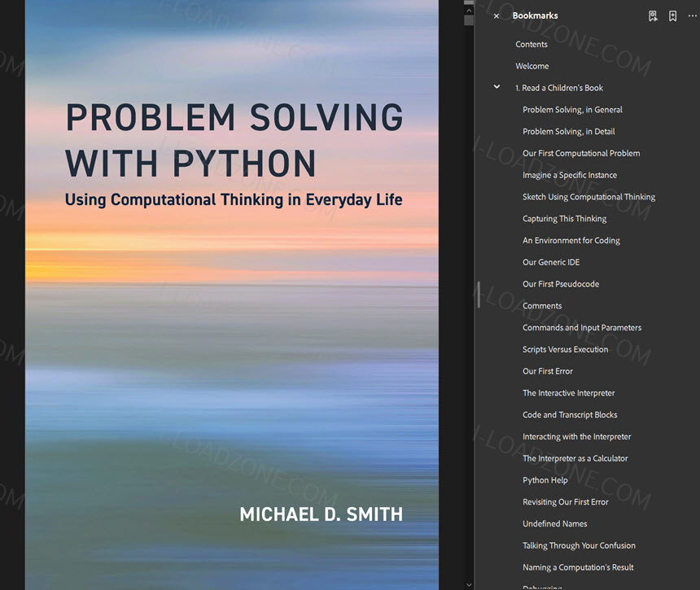Jump to 'Capturing This Thinking'
The image size is (700, 590).
[x=564, y=219]
